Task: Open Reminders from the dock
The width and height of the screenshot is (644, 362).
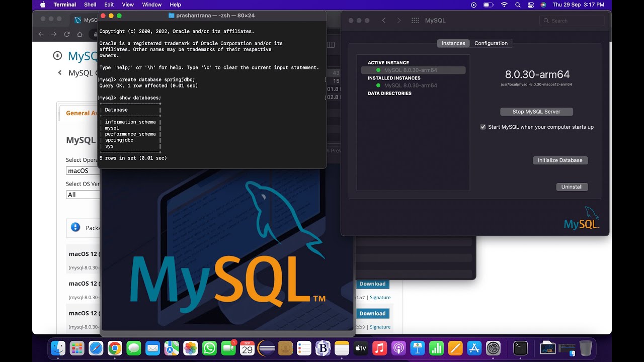Action: pyautogui.click(x=304, y=348)
